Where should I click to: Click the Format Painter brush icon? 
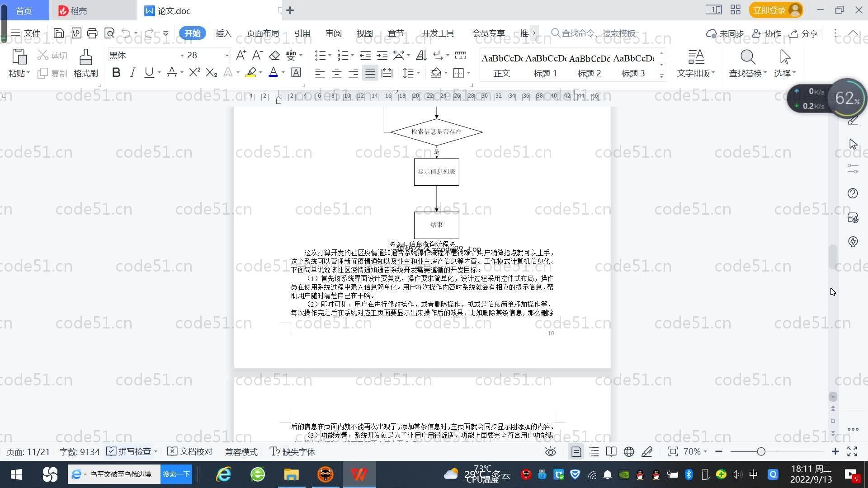85,57
